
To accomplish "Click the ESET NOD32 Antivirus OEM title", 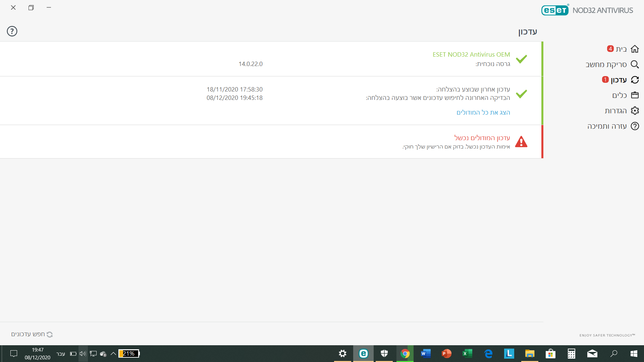I will (x=471, y=54).
